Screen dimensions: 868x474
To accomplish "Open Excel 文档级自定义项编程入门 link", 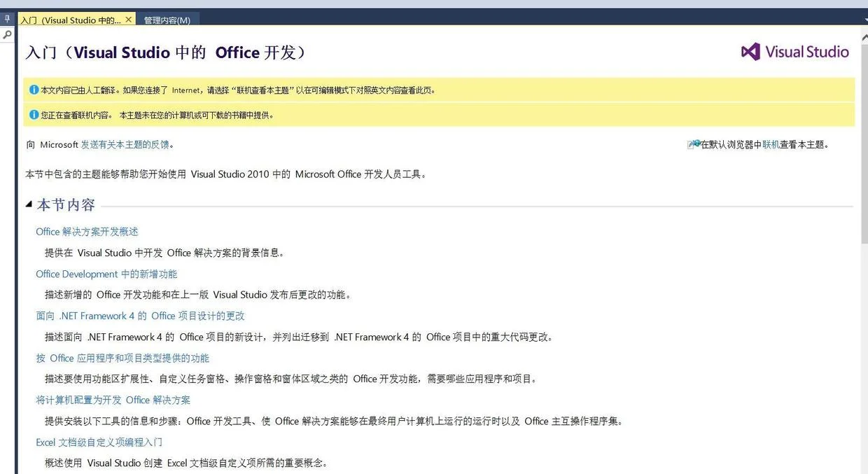I will click(99, 442).
